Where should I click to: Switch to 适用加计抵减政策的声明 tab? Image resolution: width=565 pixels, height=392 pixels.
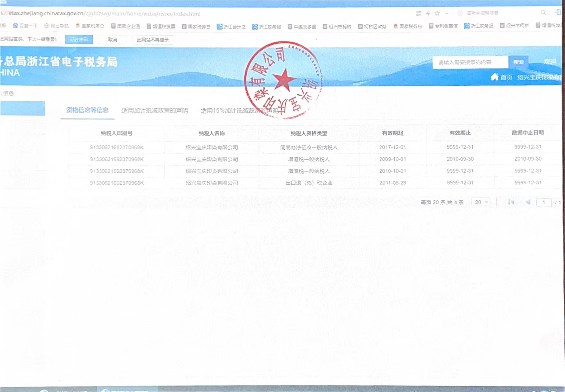pyautogui.click(x=155, y=111)
